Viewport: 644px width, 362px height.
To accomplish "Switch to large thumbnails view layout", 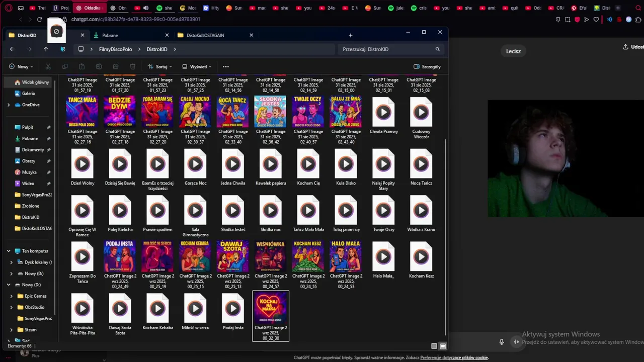I will [x=443, y=346].
